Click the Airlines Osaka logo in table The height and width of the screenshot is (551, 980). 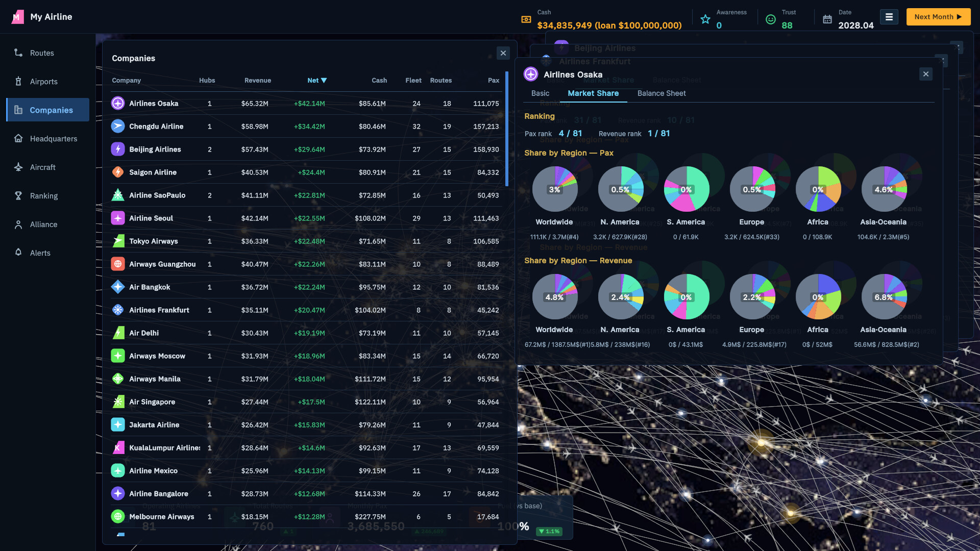pos(118,103)
